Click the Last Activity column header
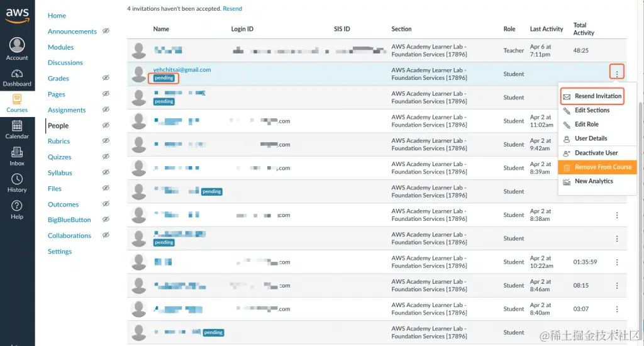The image size is (644, 346). [547, 29]
